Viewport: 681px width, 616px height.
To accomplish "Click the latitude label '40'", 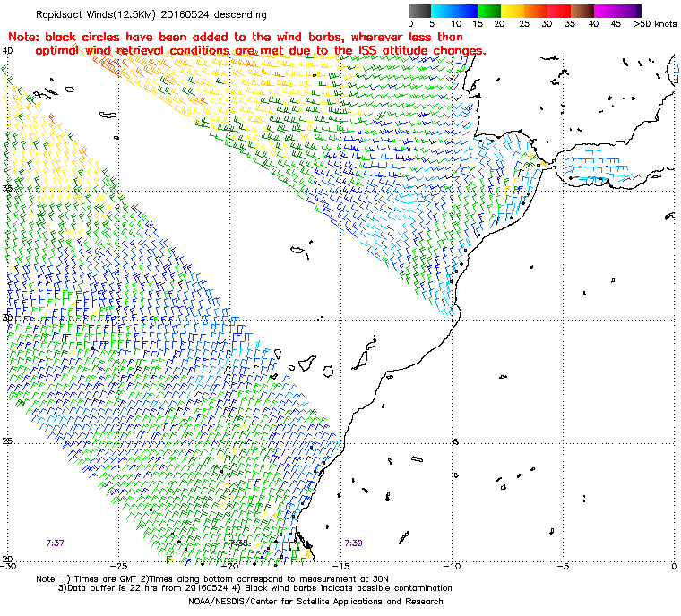I will click(x=7, y=51).
